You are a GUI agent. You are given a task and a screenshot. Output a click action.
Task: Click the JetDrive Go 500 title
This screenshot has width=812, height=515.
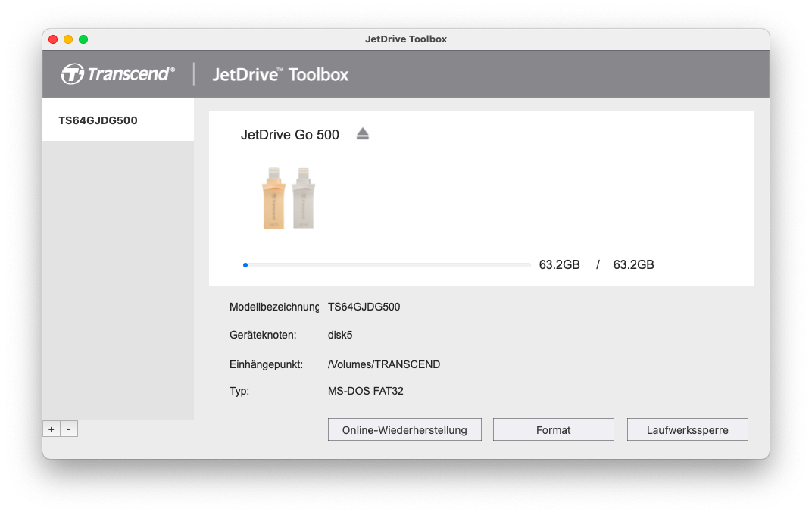click(x=290, y=135)
